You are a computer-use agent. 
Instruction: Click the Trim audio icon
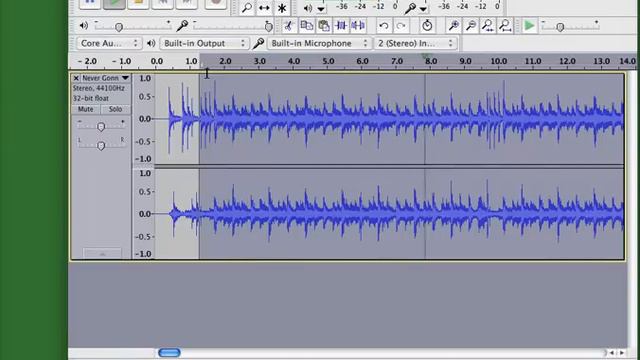341,26
